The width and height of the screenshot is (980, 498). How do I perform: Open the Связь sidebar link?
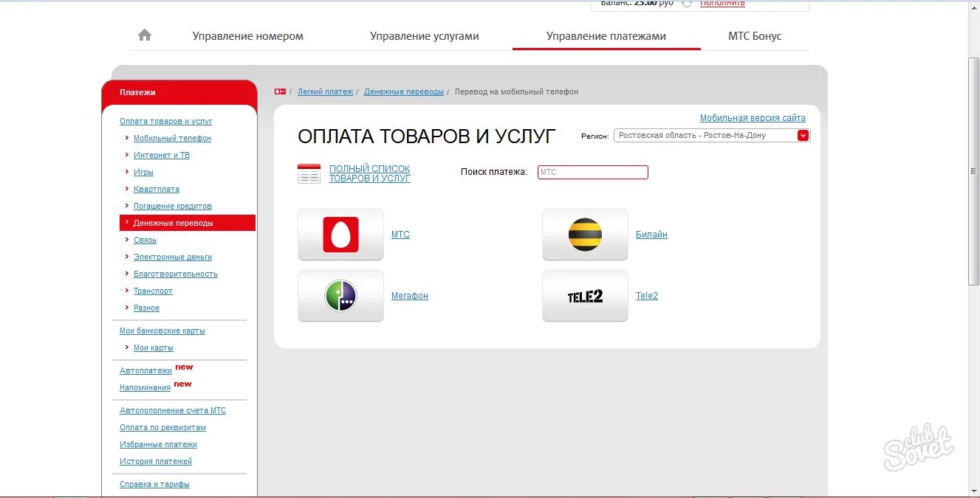pyautogui.click(x=145, y=240)
